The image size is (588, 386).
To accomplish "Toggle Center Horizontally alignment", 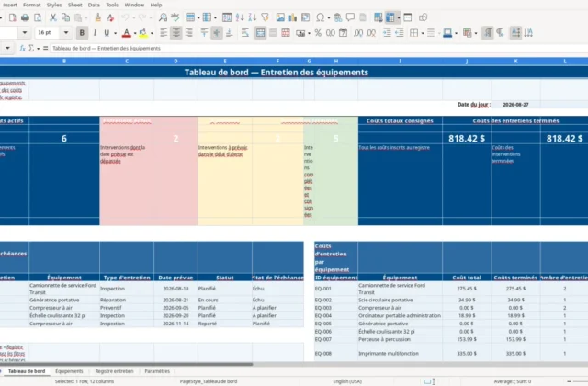I will tap(175, 33).
